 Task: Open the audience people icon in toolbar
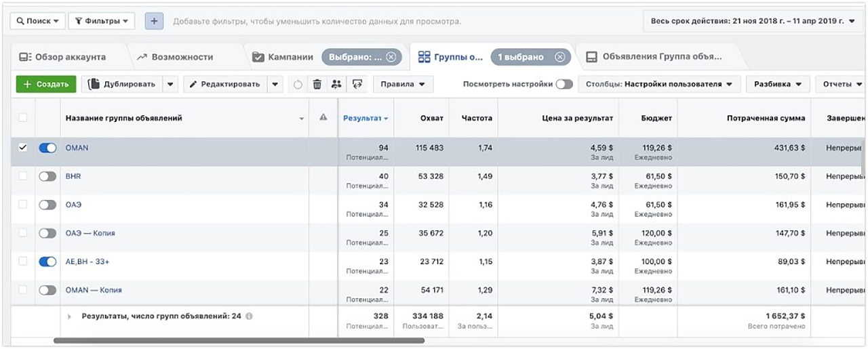(336, 85)
